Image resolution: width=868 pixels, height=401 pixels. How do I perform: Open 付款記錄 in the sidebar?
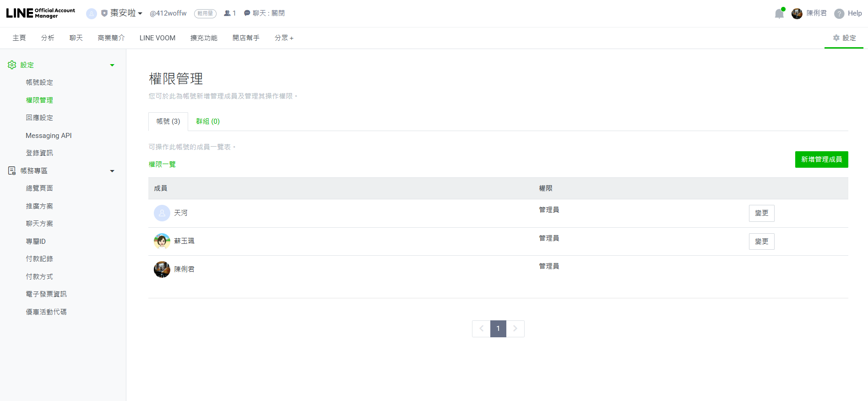(x=39, y=259)
